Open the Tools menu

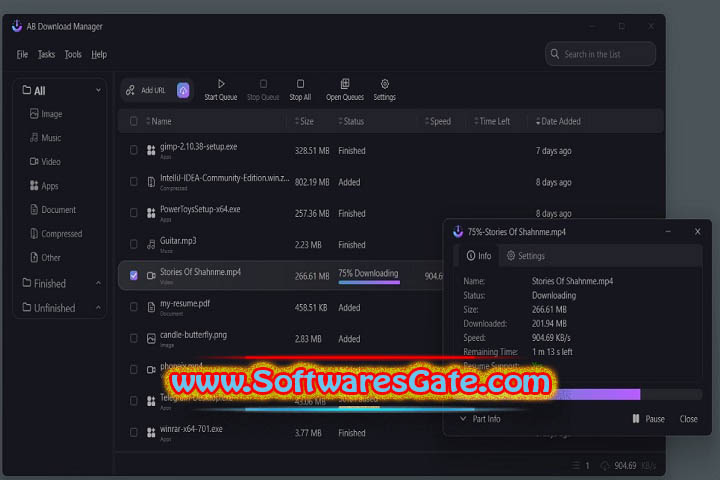tap(73, 54)
